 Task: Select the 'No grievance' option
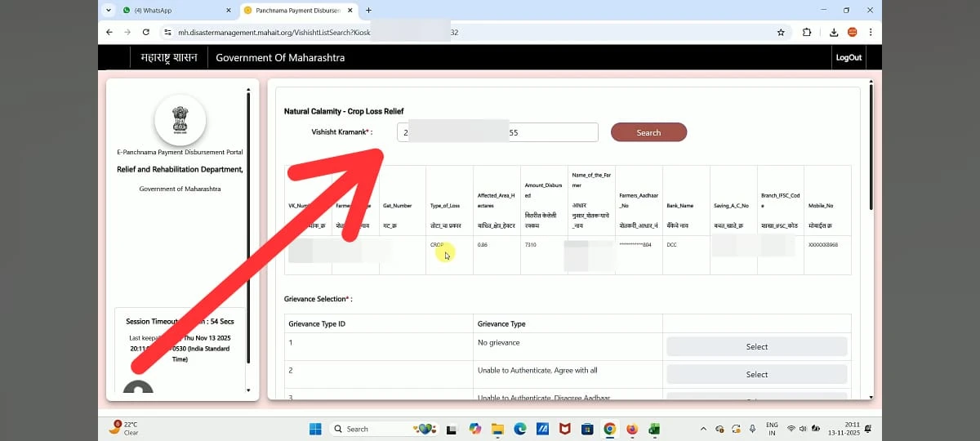pos(756,346)
